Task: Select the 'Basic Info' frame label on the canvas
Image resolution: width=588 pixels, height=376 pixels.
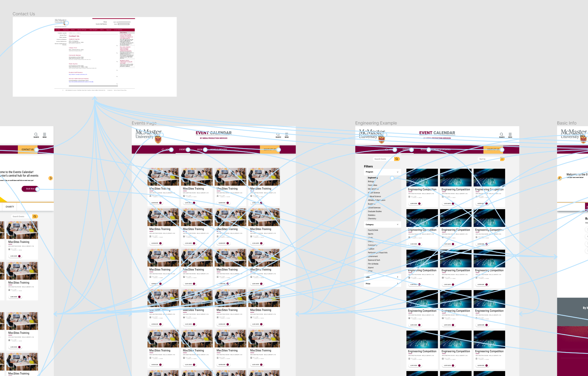Action: pos(567,123)
